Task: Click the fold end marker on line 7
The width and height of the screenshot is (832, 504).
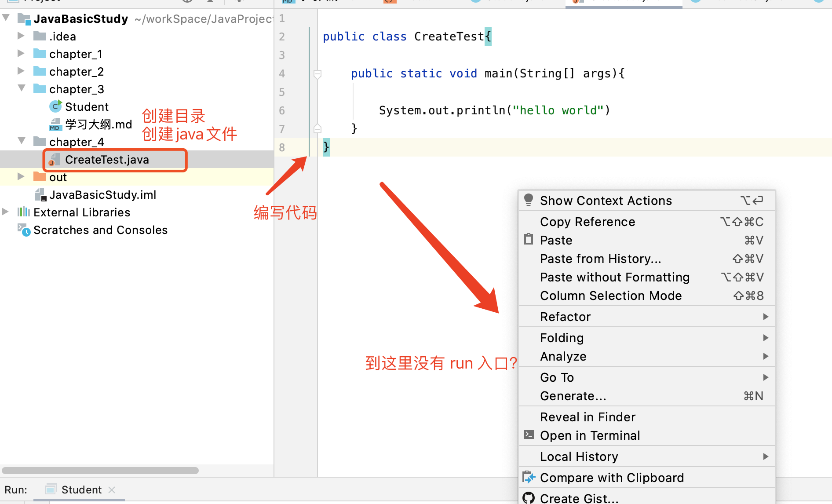Action: click(x=317, y=128)
